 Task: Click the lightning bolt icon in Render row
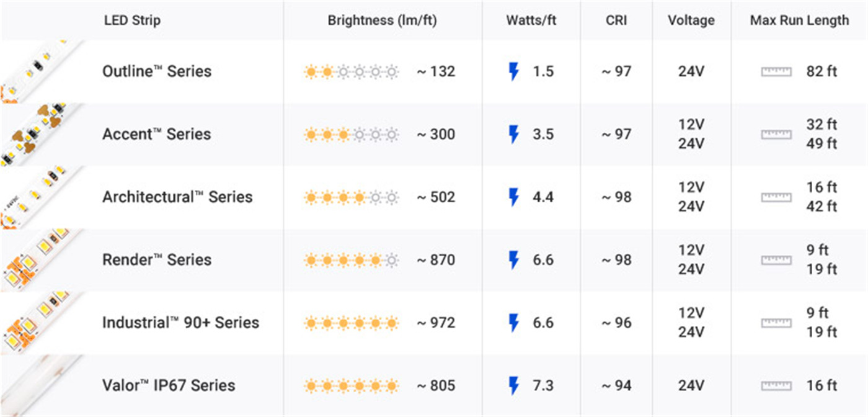[x=513, y=260]
